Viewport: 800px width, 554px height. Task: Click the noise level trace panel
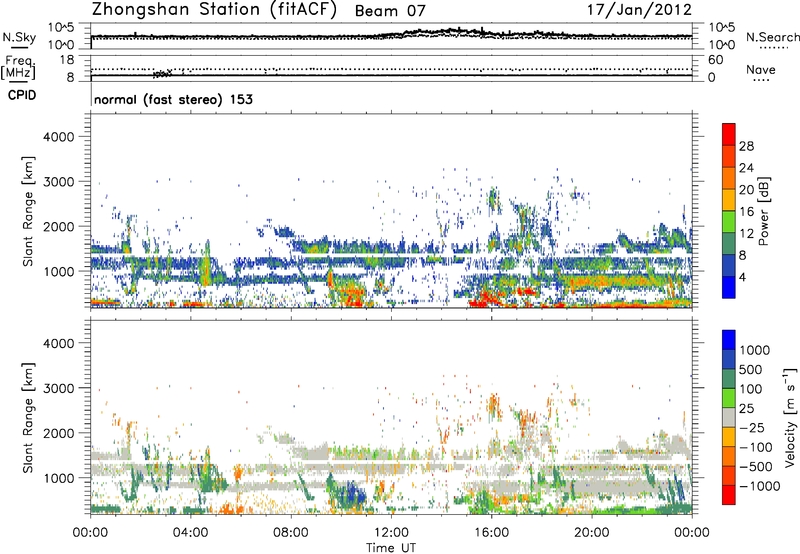coord(391,36)
